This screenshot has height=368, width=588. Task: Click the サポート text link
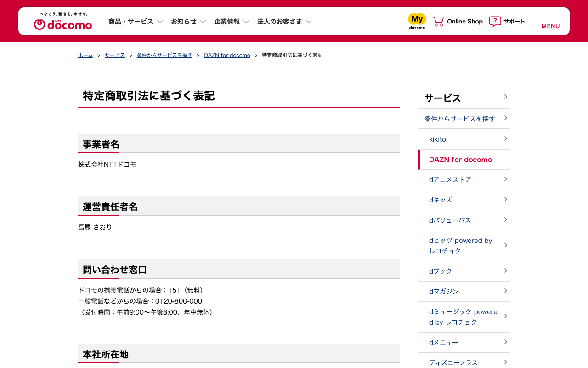pos(514,22)
